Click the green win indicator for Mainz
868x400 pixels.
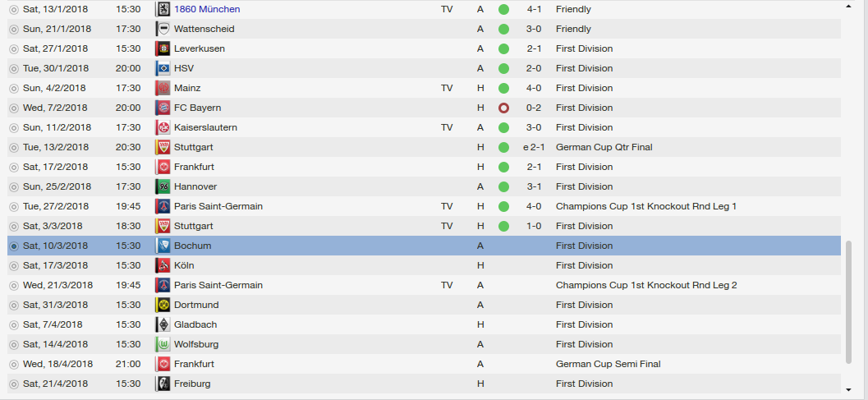pyautogui.click(x=503, y=88)
